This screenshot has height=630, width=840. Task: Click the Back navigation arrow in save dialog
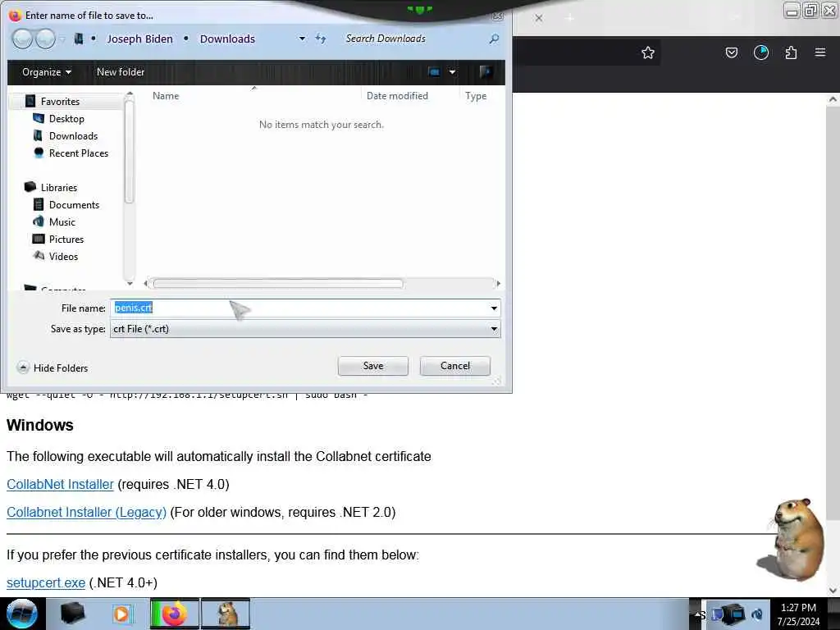pyautogui.click(x=22, y=39)
